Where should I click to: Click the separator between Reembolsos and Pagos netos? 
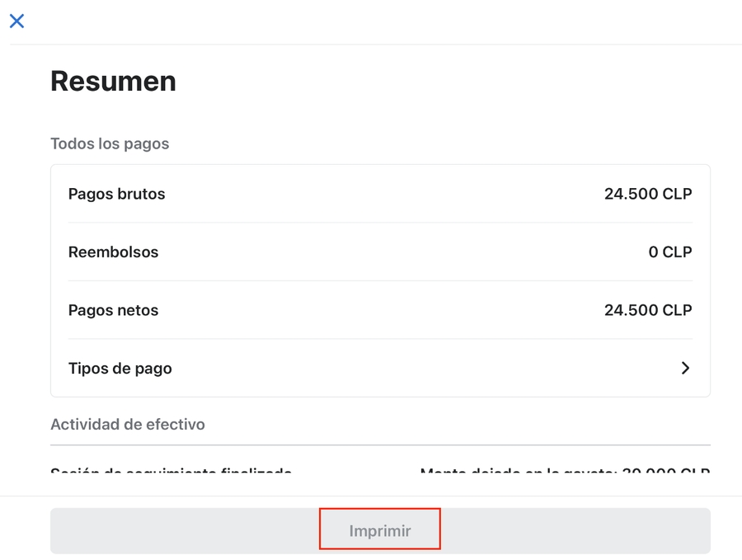click(380, 281)
